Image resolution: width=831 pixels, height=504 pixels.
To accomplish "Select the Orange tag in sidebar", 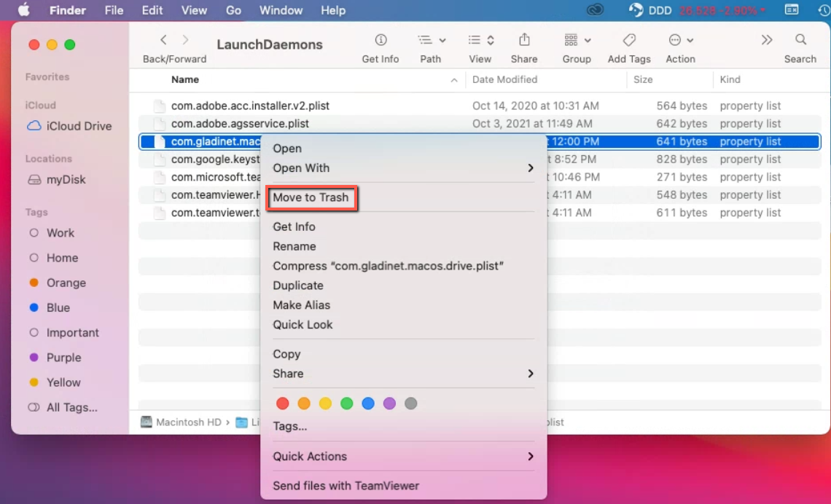I will click(x=58, y=283).
